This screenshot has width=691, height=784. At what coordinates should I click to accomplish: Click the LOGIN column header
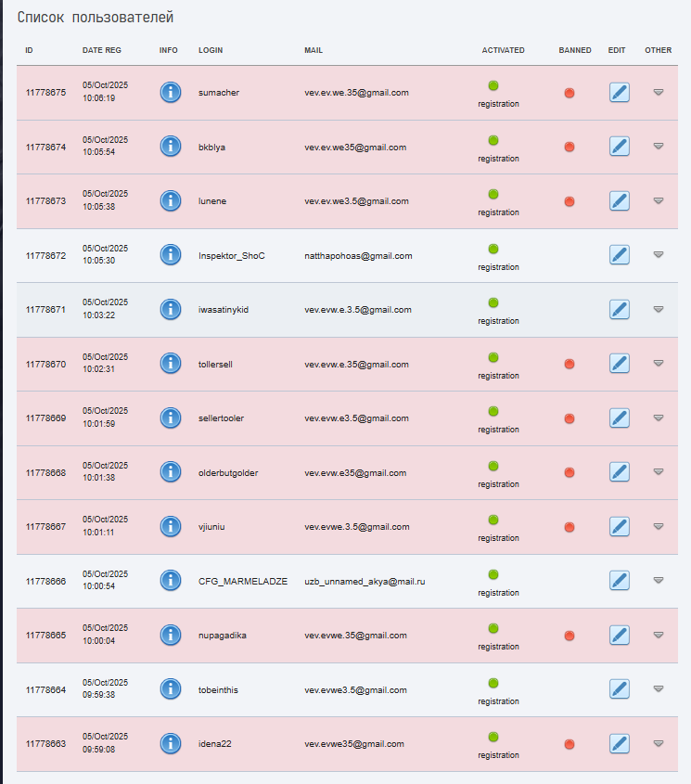tap(211, 50)
